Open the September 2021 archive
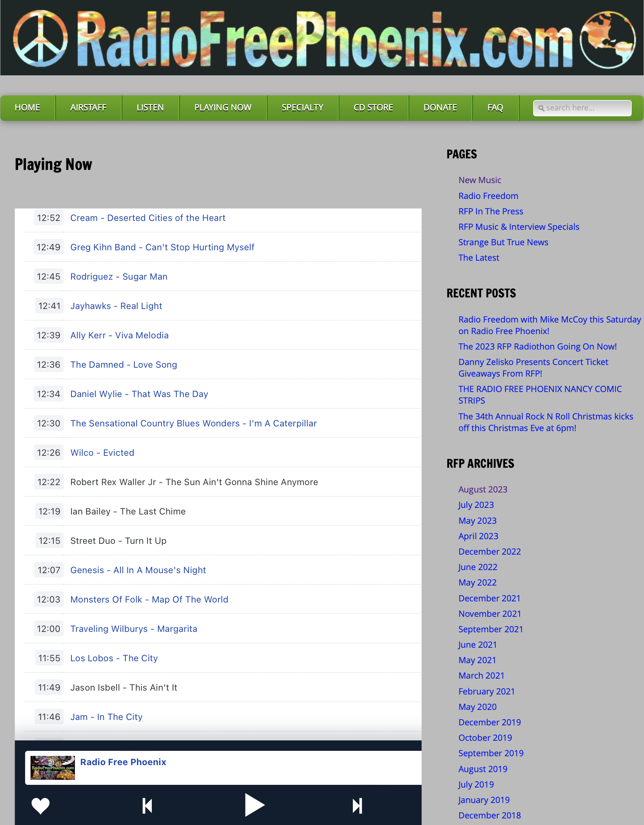 [x=491, y=629]
